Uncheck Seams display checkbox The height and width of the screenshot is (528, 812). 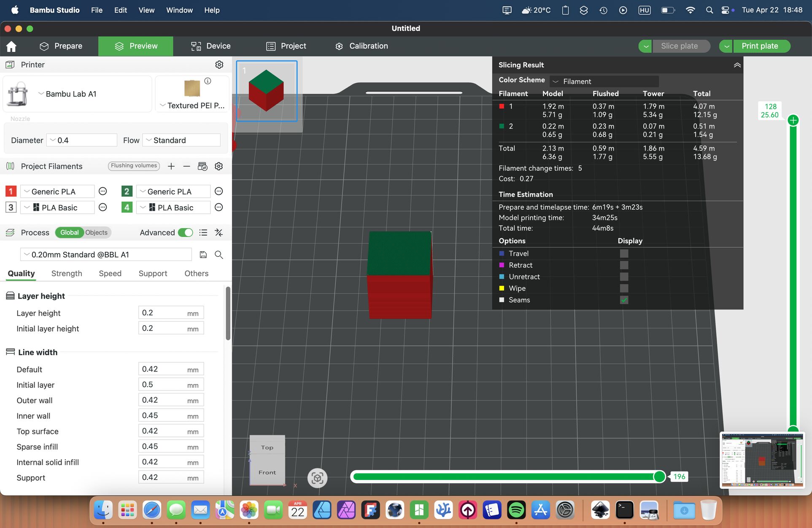pyautogui.click(x=624, y=300)
